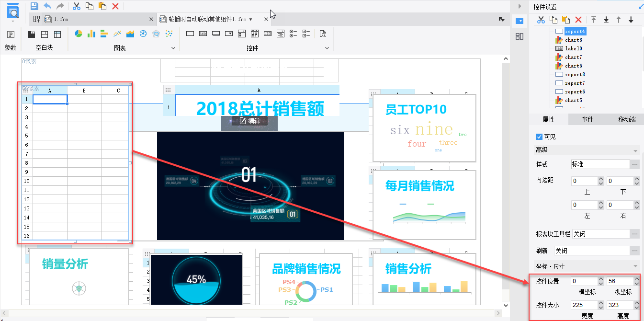Increase the 上 top padding value
Viewport: 644px width, 321px height.
coord(601,179)
